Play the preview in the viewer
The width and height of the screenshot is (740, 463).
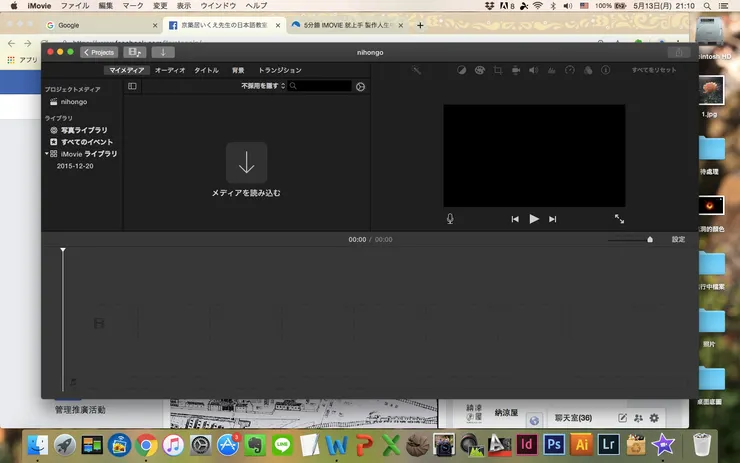pyautogui.click(x=534, y=219)
